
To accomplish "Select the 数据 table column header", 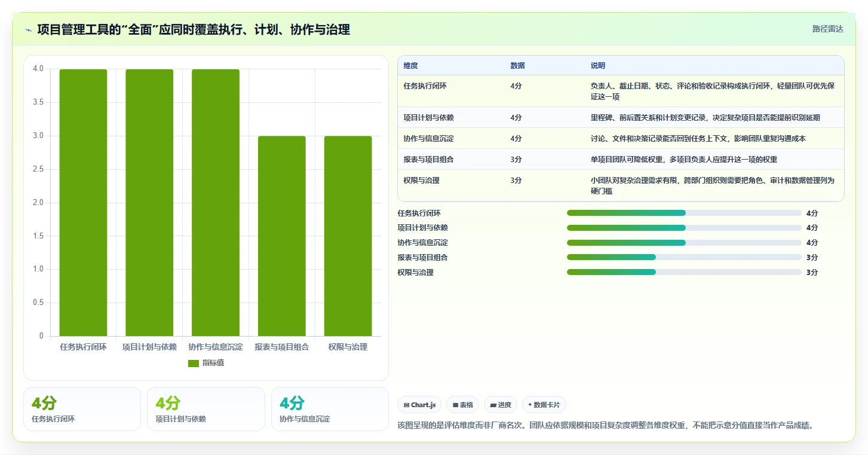I will [x=518, y=66].
